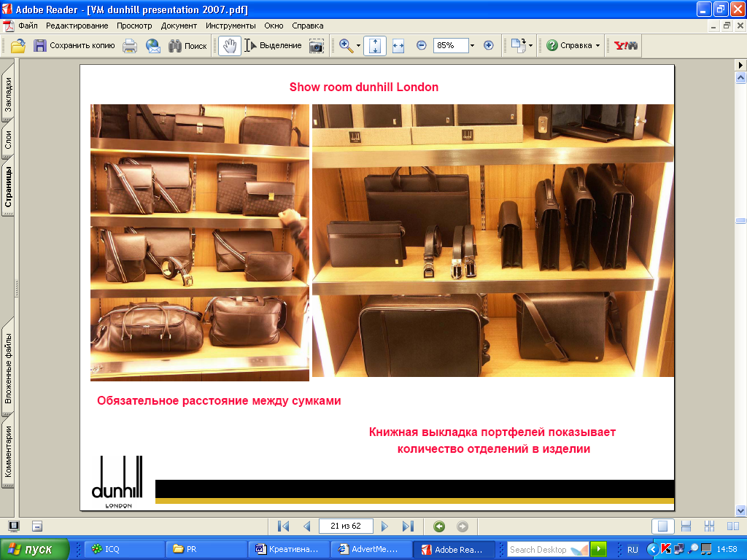Click the Start (пуск) button
747x560 pixels.
click(x=34, y=549)
